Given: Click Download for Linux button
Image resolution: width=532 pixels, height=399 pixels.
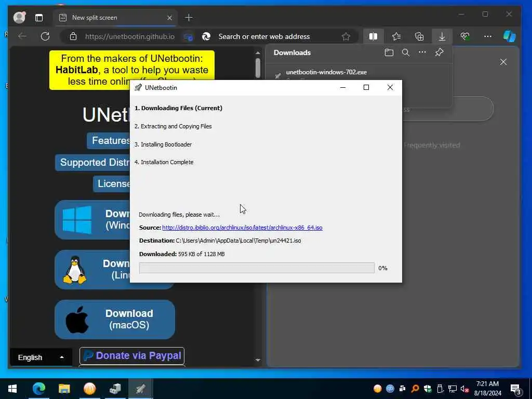Looking at the screenshot, I should tap(92, 270).
